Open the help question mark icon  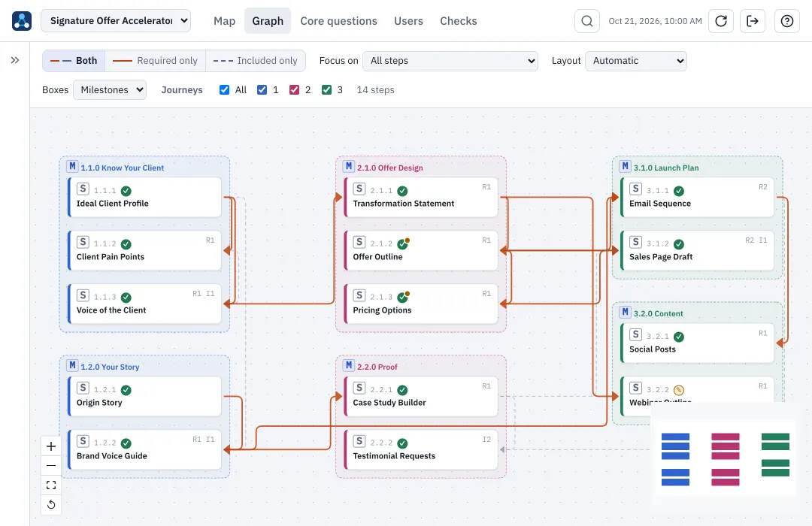tap(787, 21)
